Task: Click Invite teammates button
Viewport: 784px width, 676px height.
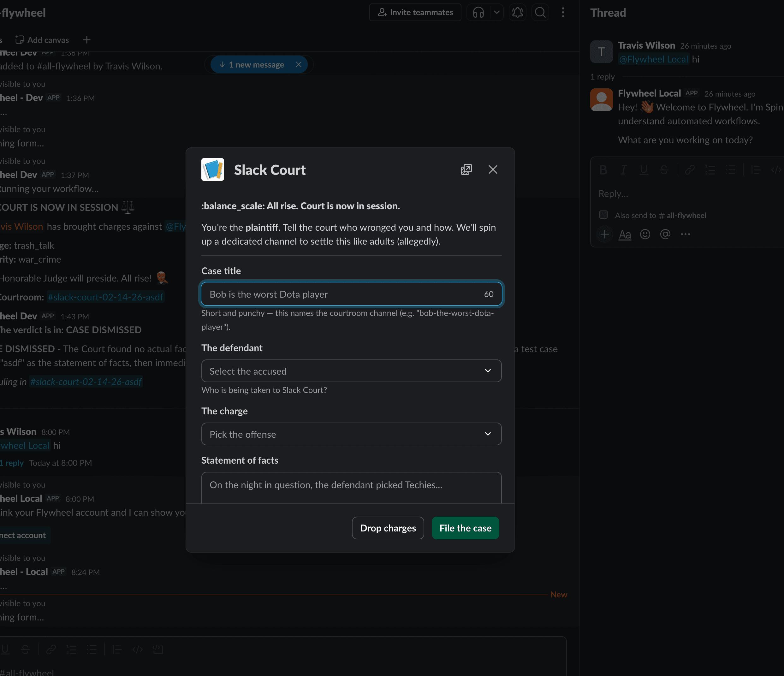Action: coord(415,13)
